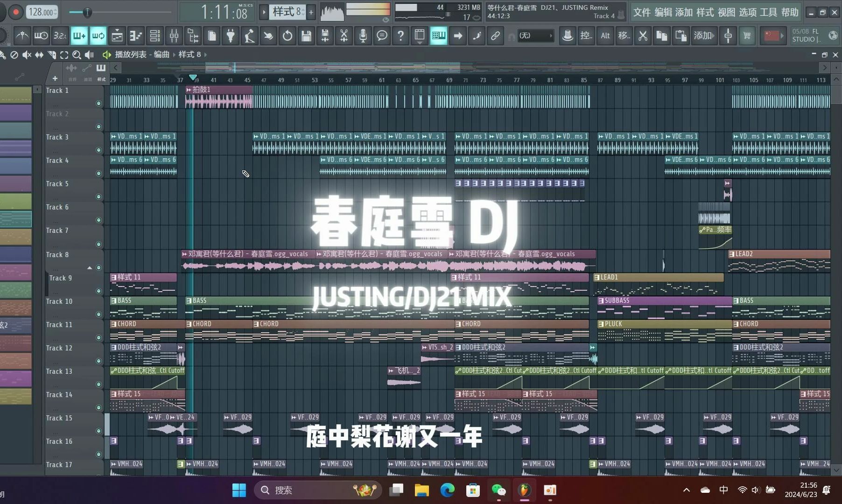Open the mixer icon
The height and width of the screenshot is (504, 842).
point(174,35)
